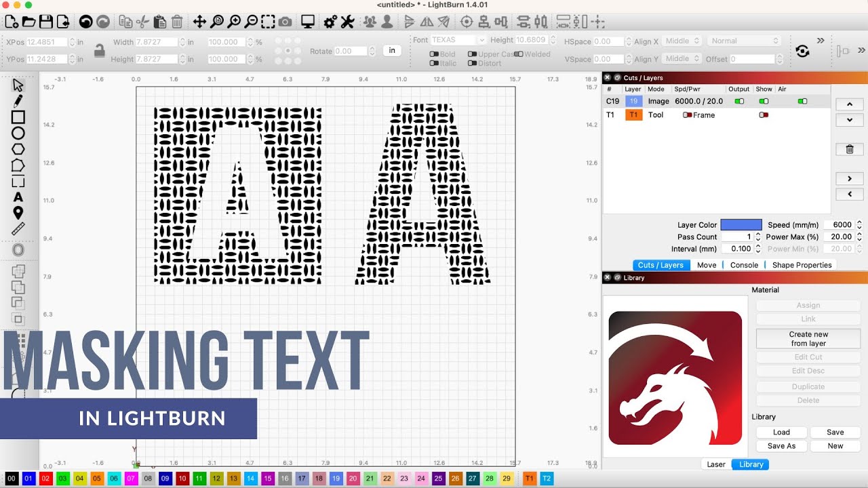
Task: Click the Pass Count stepper arrows
Action: point(758,237)
